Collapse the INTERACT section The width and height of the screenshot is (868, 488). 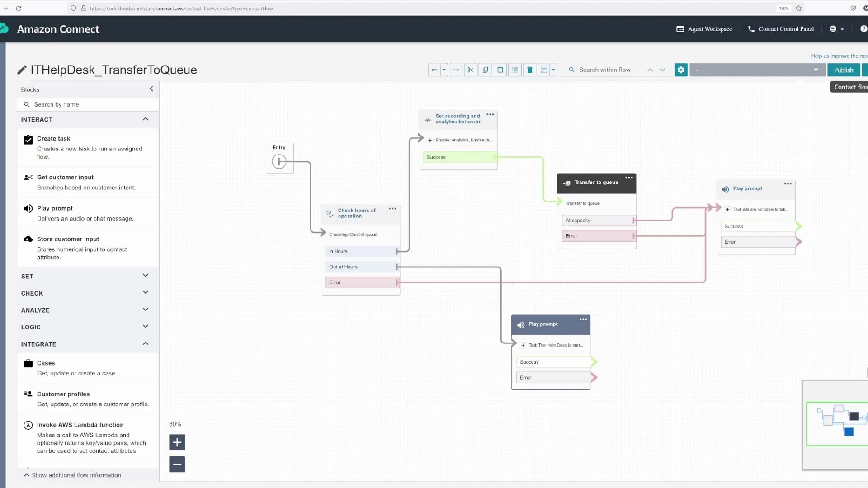coord(145,119)
